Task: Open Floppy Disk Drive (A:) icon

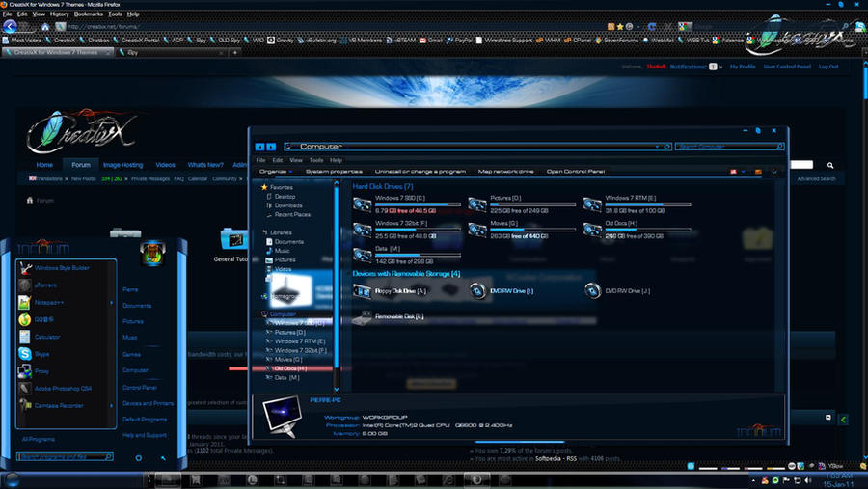Action: point(362,290)
